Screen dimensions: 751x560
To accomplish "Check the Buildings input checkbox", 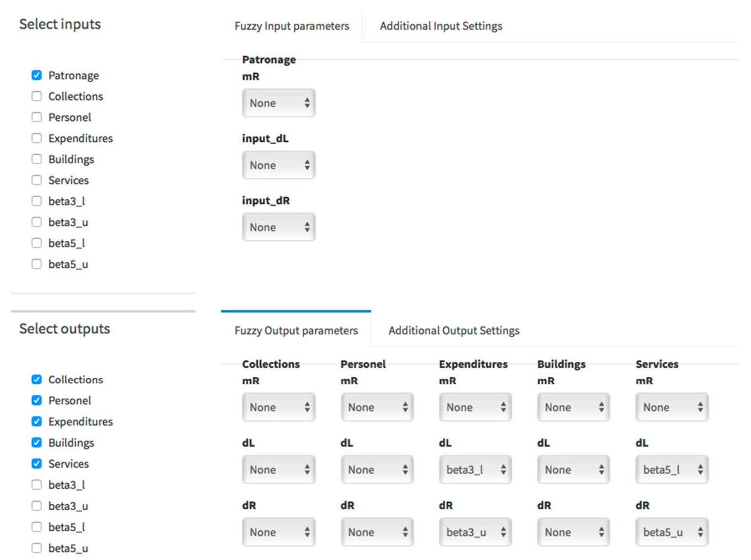I will pyautogui.click(x=36, y=159).
